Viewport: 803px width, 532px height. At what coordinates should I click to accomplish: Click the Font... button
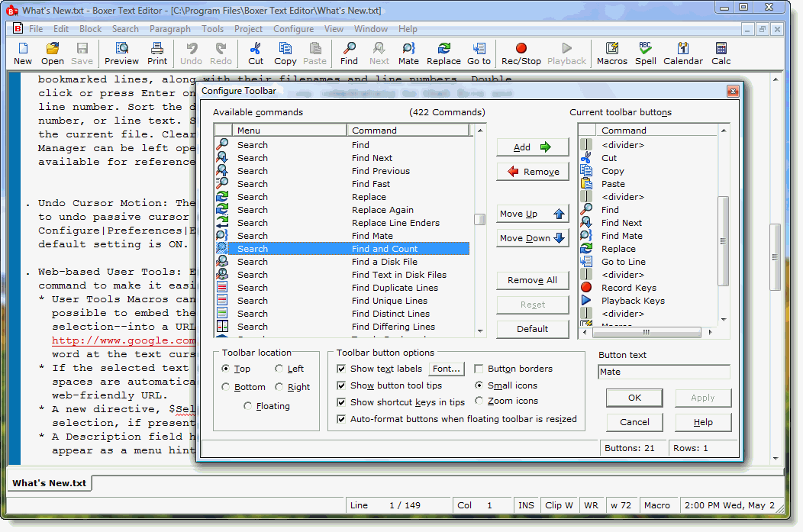[446, 369]
